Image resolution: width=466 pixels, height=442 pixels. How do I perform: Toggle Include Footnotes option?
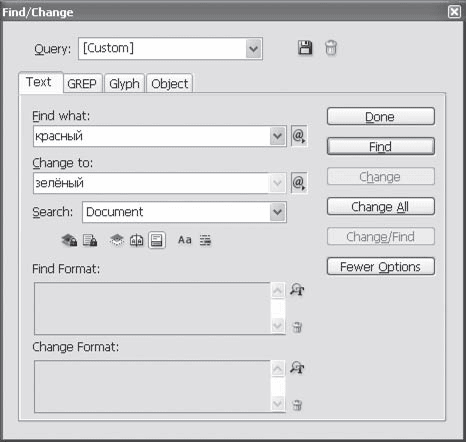tap(157, 240)
